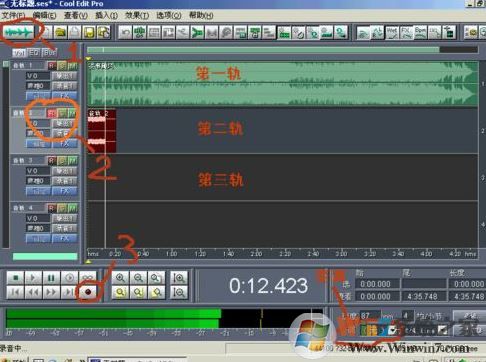The height and width of the screenshot is (362, 486).
Task: Open the 插入(I) menu
Action: pyautogui.click(x=106, y=15)
